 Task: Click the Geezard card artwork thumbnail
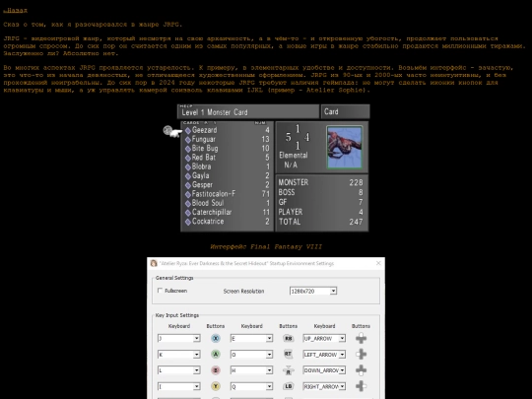[x=345, y=147]
